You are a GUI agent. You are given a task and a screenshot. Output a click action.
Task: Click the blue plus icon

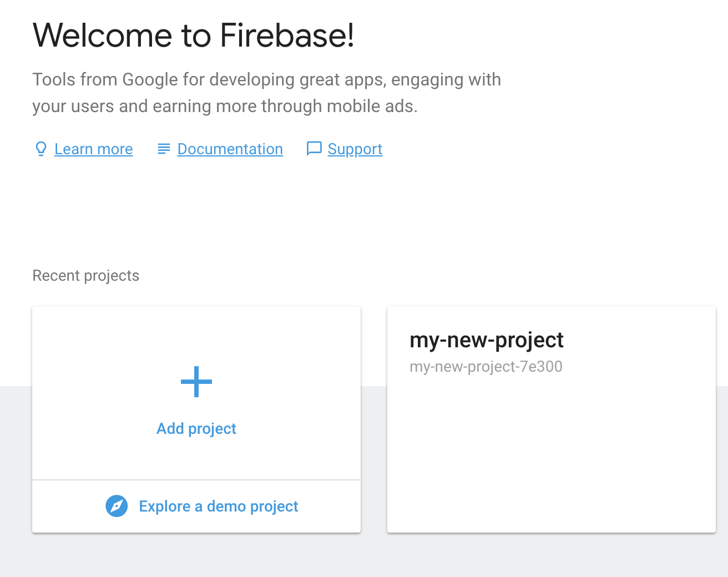point(196,382)
